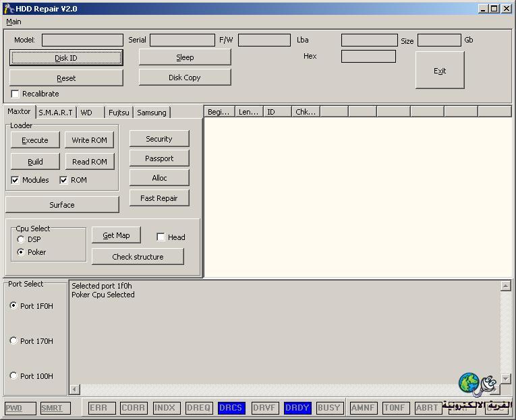516x420 pixels.
Task: Click the ID column header
Action: [278, 112]
